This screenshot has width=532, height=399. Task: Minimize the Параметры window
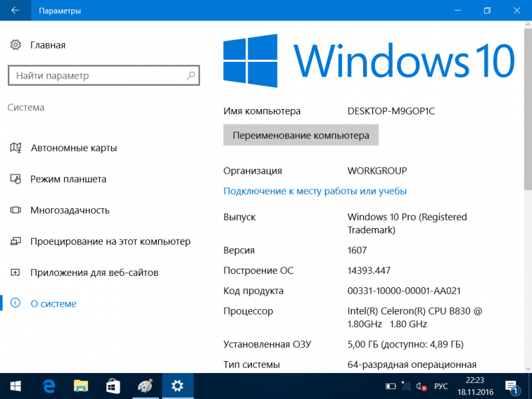point(458,10)
